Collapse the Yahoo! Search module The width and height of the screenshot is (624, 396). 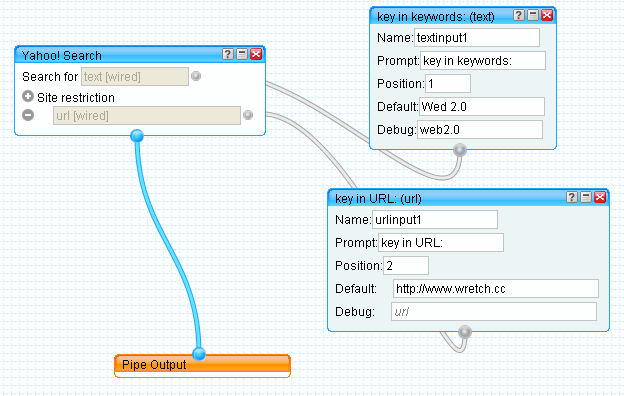pyautogui.click(x=242, y=54)
